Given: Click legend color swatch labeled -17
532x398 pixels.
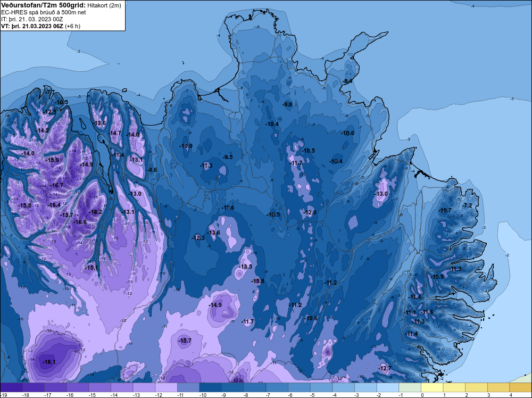Looking at the screenshot, I should pyautogui.click(x=55, y=387).
